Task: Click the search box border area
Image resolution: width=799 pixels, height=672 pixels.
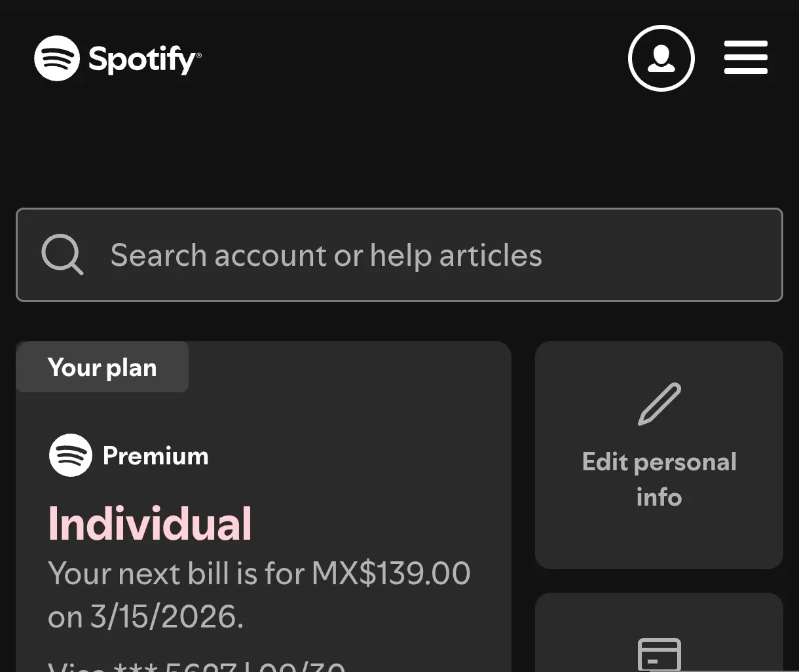Action: point(399,255)
